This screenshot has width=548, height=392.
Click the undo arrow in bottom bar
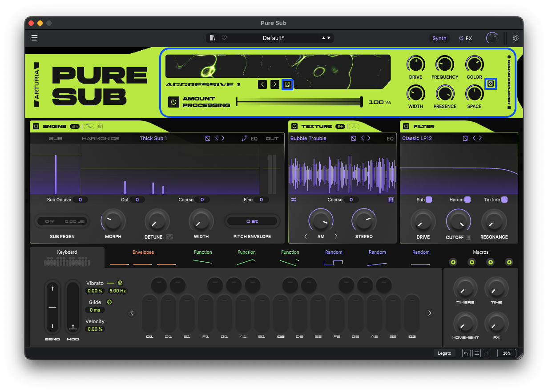coord(466,353)
